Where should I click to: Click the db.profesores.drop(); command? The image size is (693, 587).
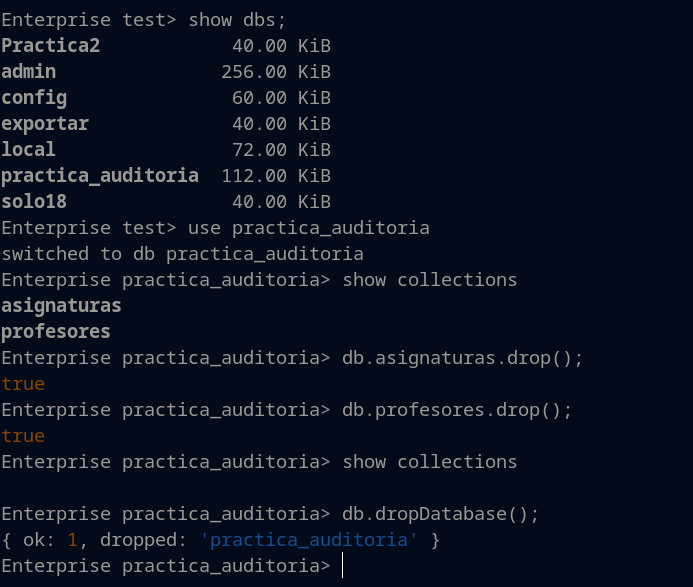click(456, 410)
